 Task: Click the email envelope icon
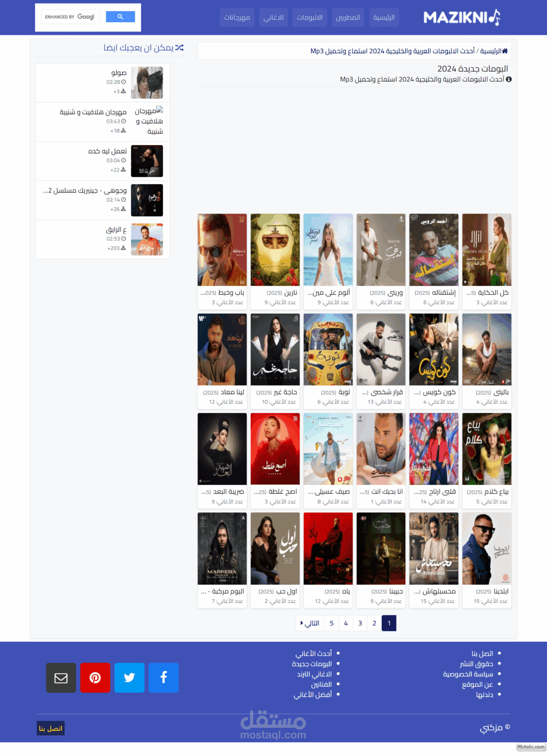61,678
